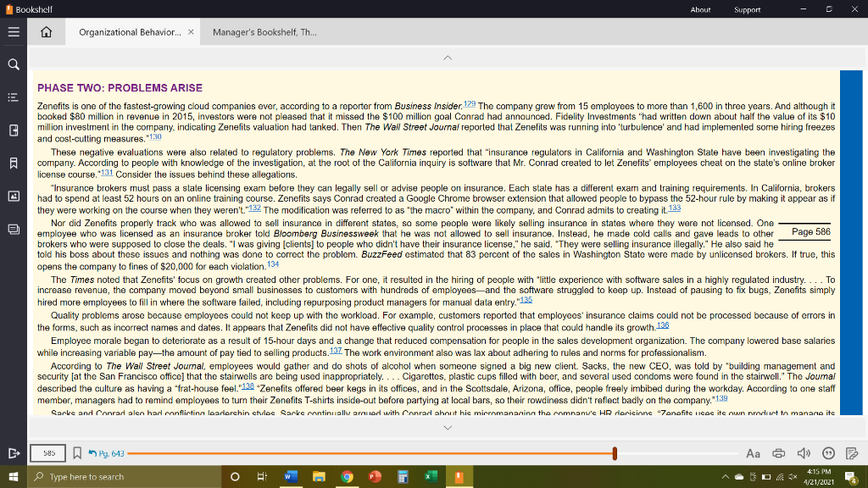Image resolution: width=868 pixels, height=488 pixels.
Task: Click the Bookshelf app in taskbar
Action: tap(459, 477)
